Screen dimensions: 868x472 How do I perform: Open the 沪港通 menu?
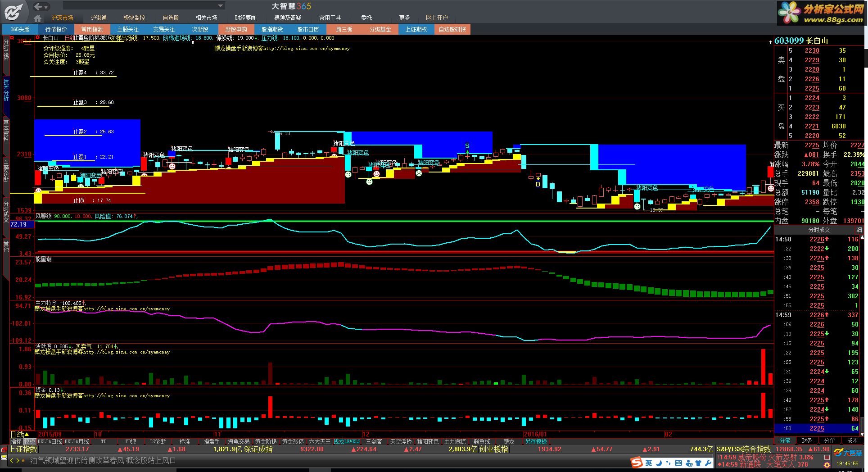(99, 18)
